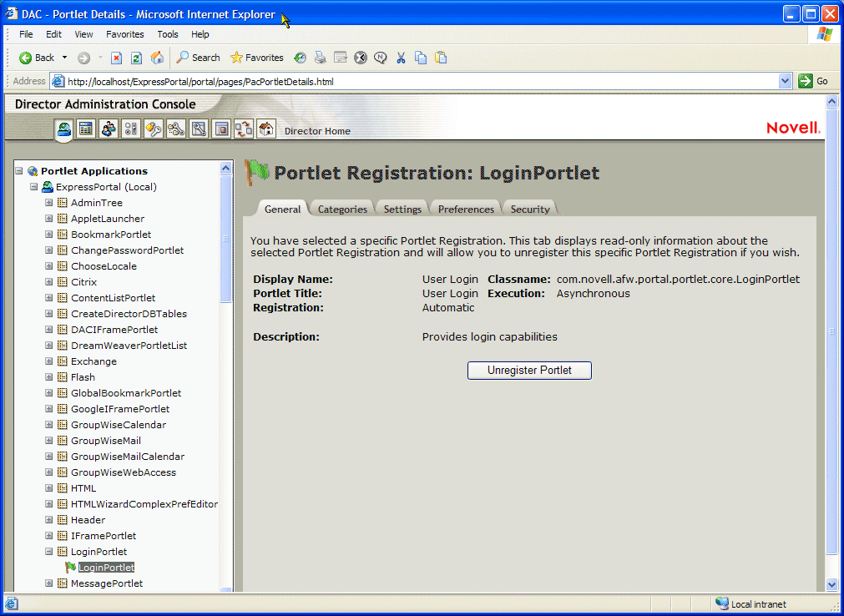Click the N speech-bubble messenger icon
Viewport: 844px width, 616px height.
pos(381,58)
